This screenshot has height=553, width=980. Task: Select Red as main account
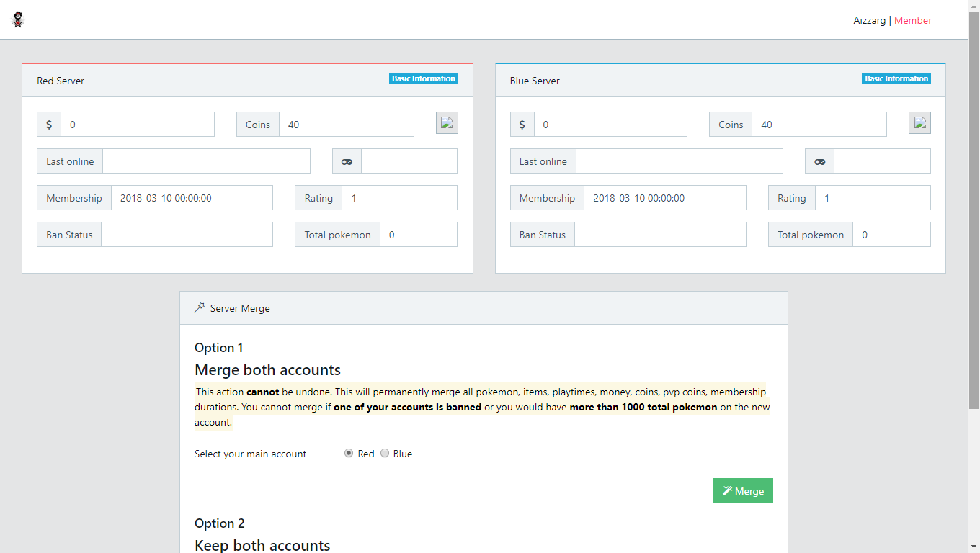pyautogui.click(x=349, y=454)
